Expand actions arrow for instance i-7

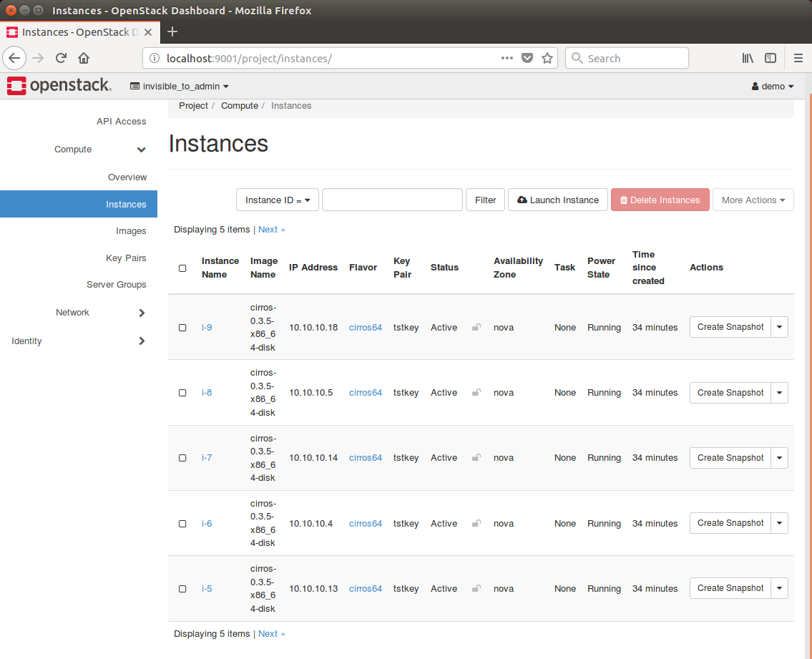pyautogui.click(x=779, y=458)
